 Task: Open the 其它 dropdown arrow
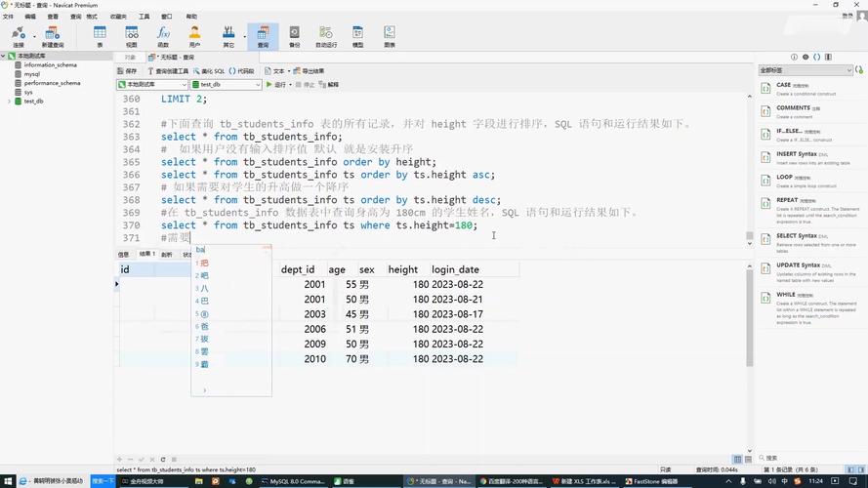pos(244,36)
